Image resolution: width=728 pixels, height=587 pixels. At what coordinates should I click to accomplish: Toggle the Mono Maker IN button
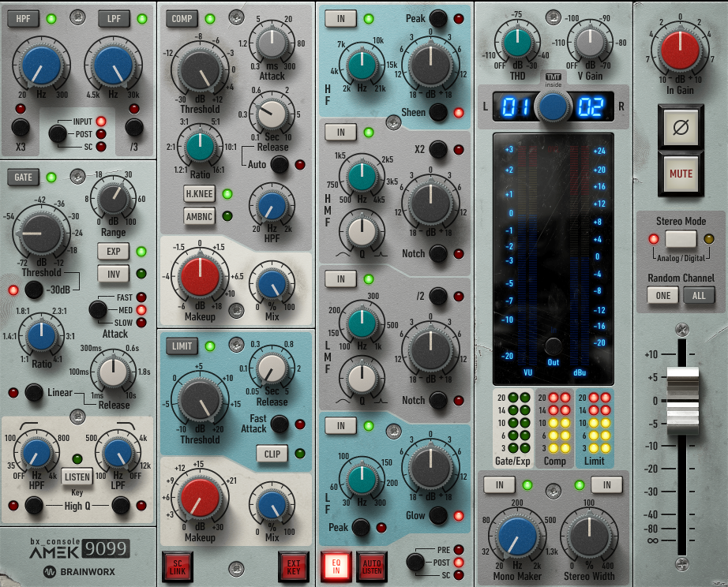pos(499,485)
